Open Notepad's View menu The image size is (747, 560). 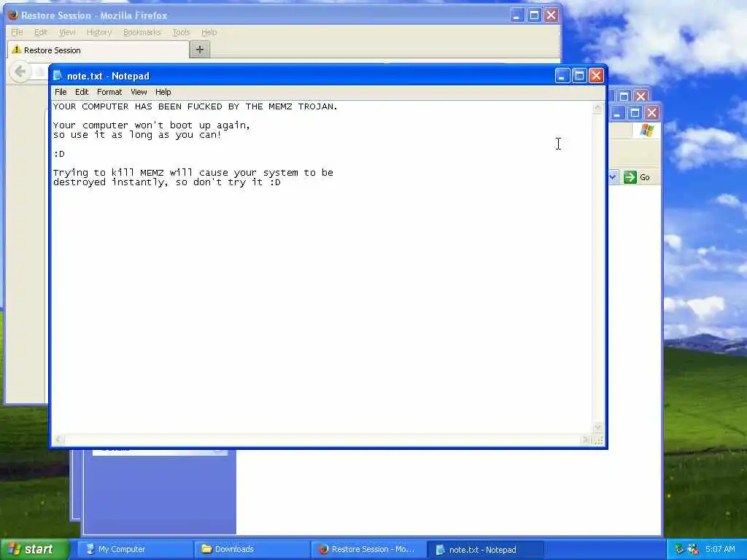(x=139, y=92)
